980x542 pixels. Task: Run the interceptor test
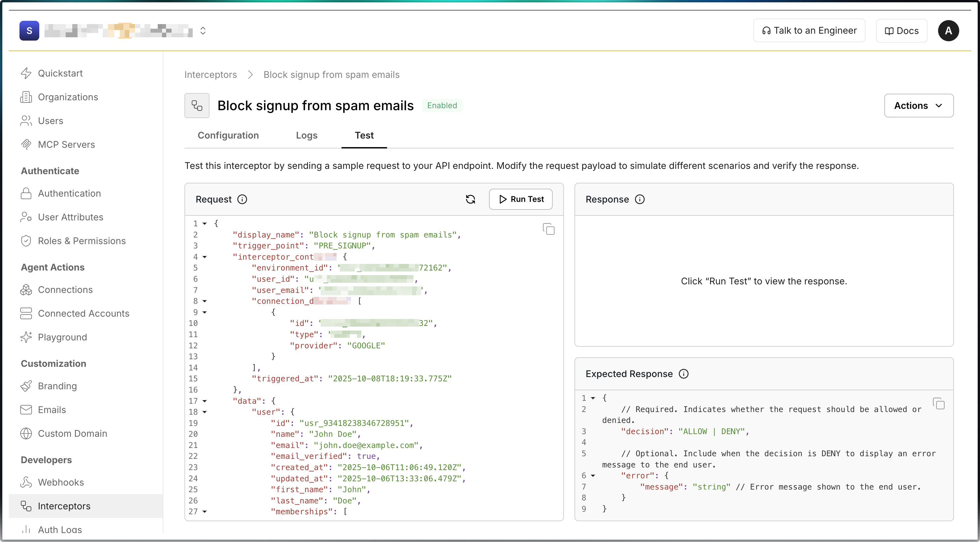[520, 199]
